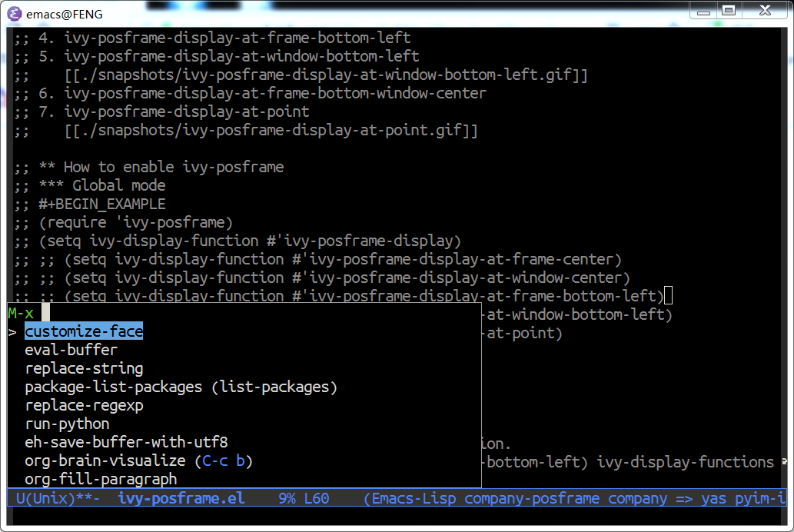Click the 9% position indicator in mode line
This screenshot has width=794, height=532.
(x=287, y=499)
